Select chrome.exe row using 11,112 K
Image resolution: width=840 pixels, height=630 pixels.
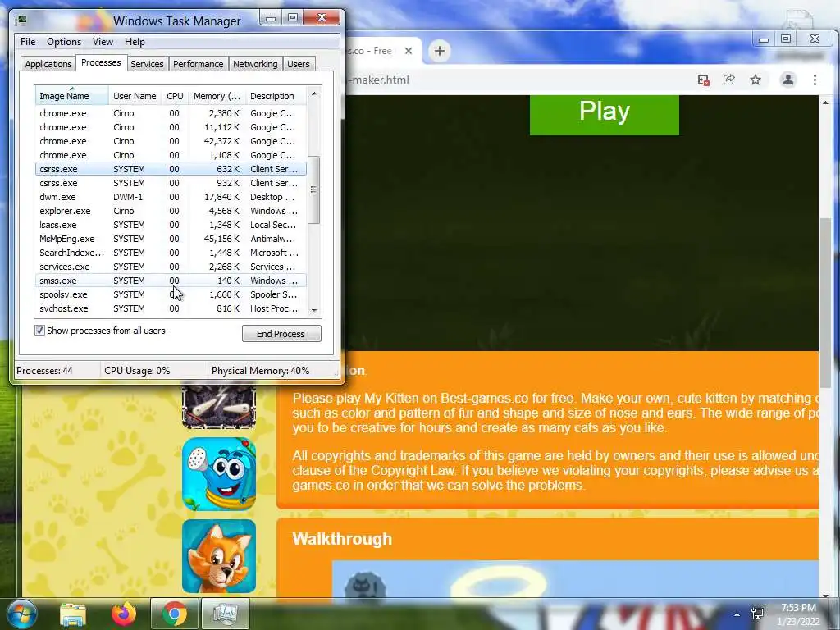[x=171, y=127]
